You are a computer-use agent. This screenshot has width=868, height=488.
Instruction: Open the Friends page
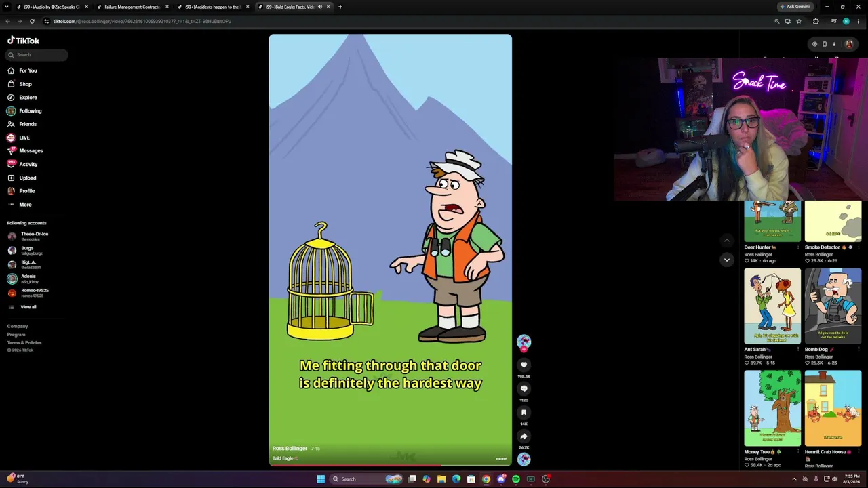(x=22, y=124)
